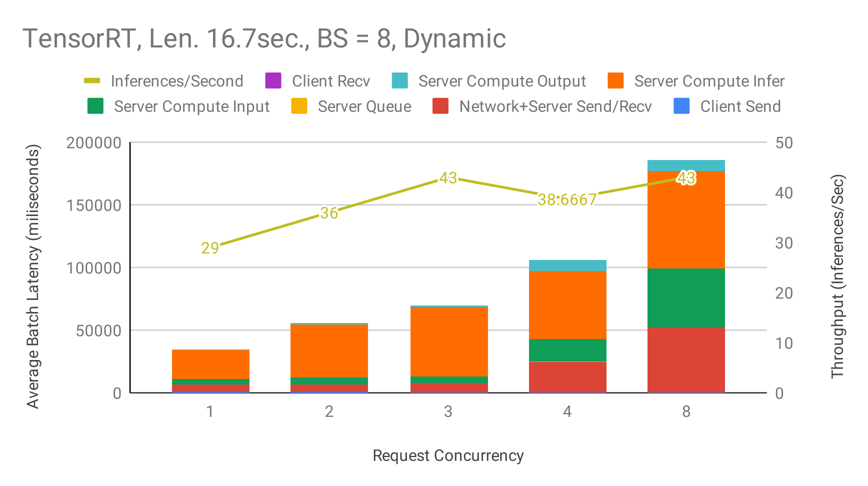Screen dimensions: 868x486
Task: Click the 38.6667 data label on the line
Action: pyautogui.click(x=567, y=200)
